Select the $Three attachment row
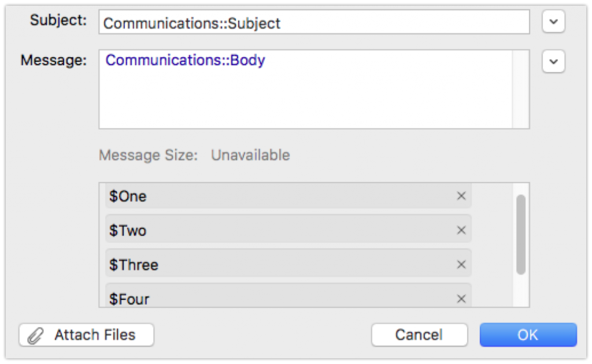Screen dimensions: 592x364 point(277,265)
